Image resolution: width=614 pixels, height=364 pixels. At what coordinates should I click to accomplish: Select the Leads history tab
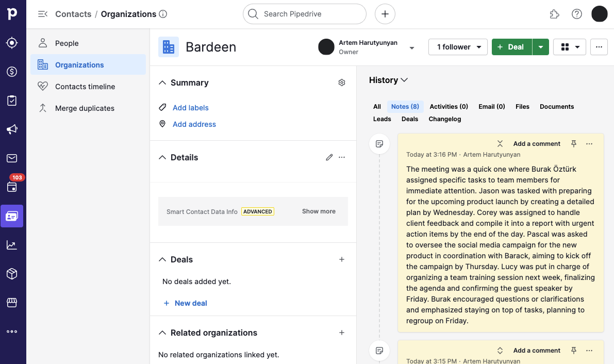point(382,119)
